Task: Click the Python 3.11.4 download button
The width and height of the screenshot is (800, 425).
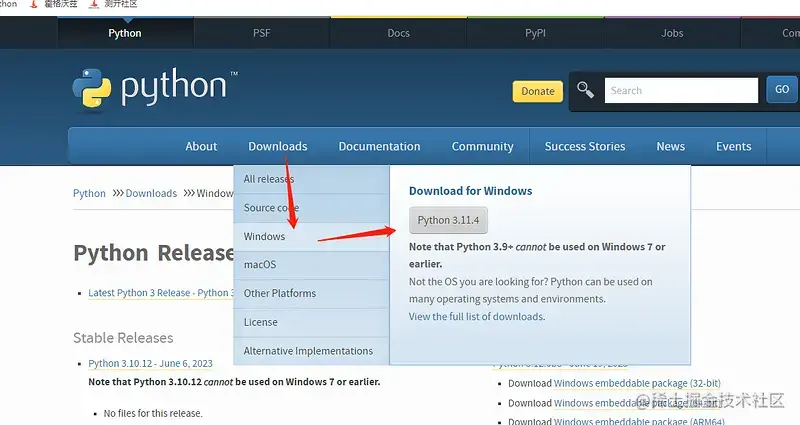Action: (x=448, y=220)
